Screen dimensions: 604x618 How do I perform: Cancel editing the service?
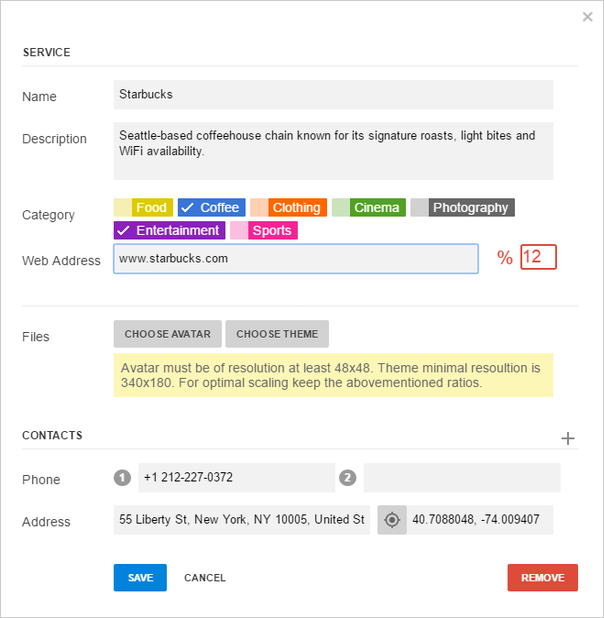coord(205,578)
